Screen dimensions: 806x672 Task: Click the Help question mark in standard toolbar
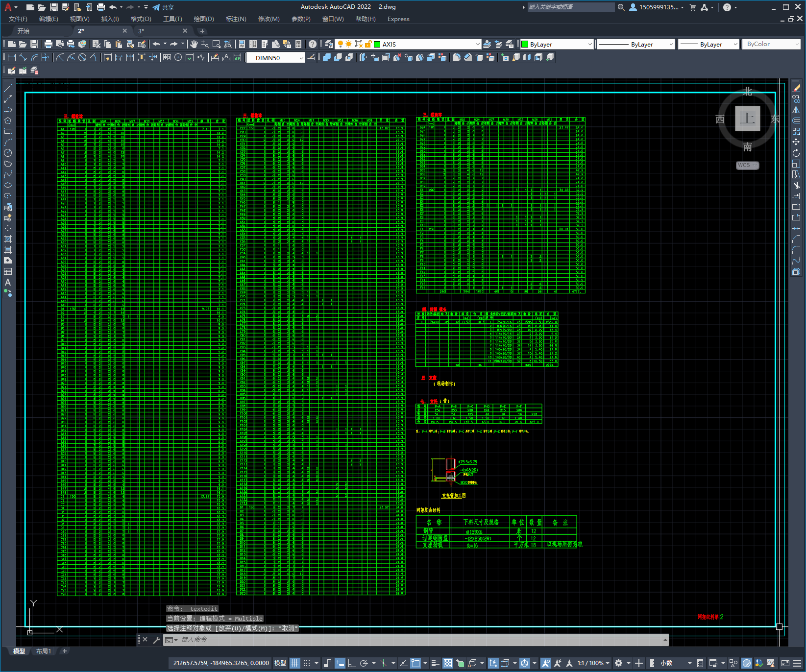[313, 44]
